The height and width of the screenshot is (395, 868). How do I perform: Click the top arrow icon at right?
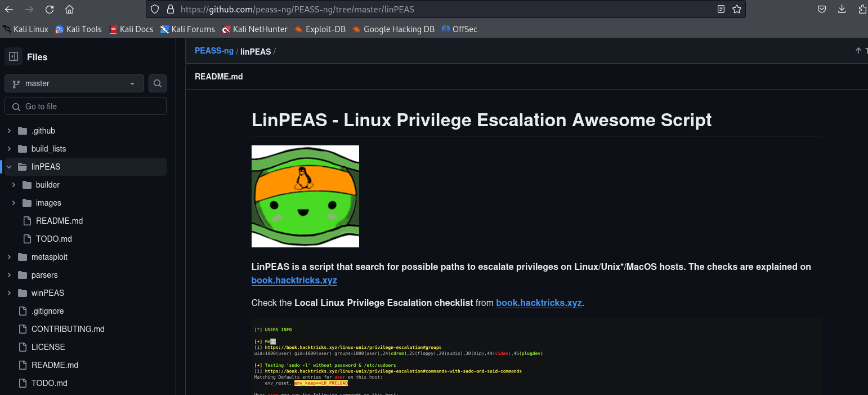pos(858,51)
